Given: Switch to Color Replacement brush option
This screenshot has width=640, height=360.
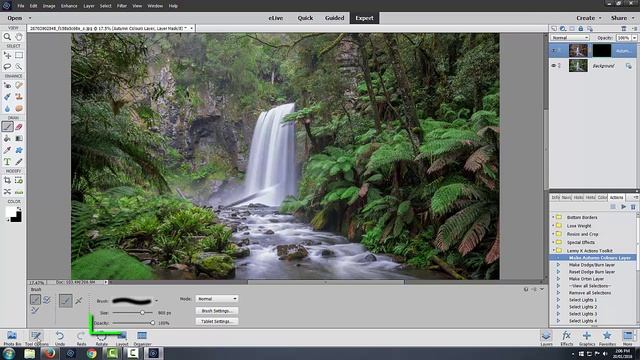Looking at the screenshot, I should tap(35, 311).
